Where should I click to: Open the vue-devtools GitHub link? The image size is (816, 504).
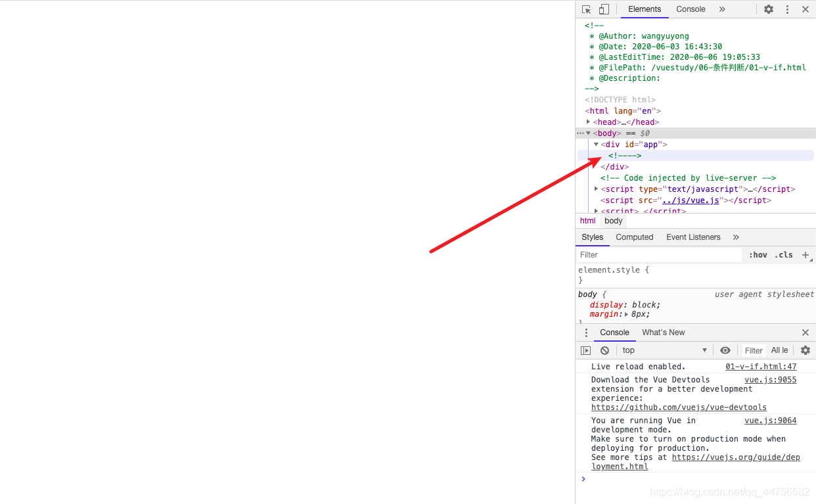click(679, 407)
